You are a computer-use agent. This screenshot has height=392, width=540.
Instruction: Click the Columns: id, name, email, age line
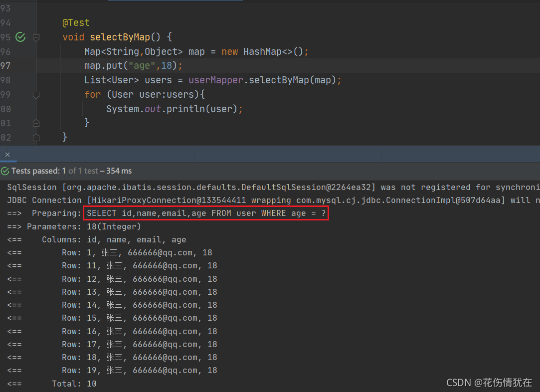[x=97, y=240]
